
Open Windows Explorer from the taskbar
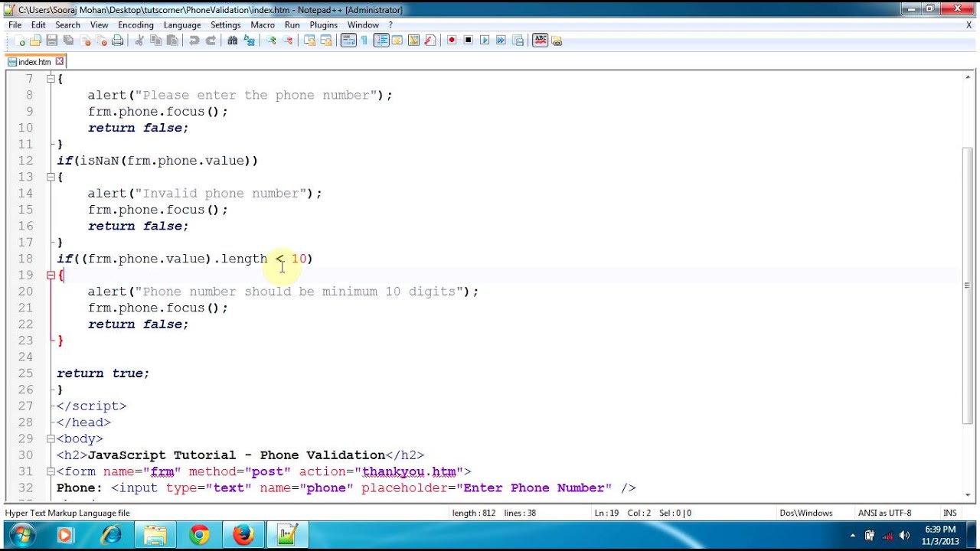[155, 535]
